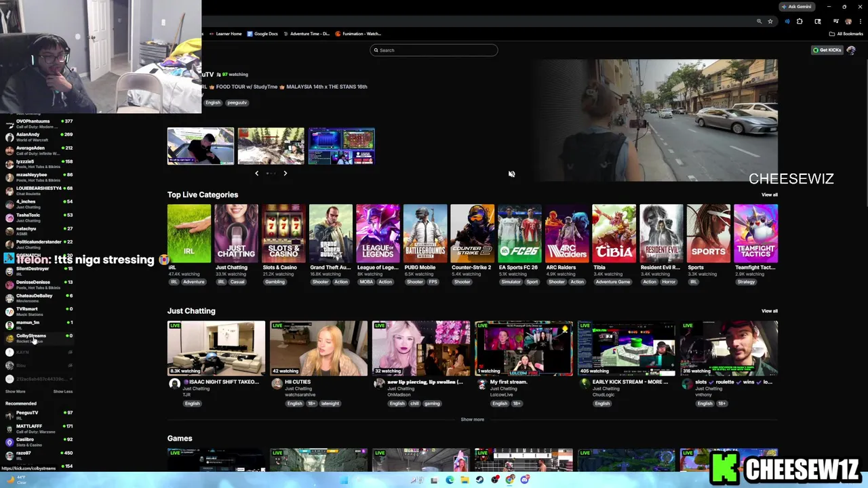This screenshot has width=868, height=488.
Task: Click the Ask Gemini button
Action: tap(796, 7)
